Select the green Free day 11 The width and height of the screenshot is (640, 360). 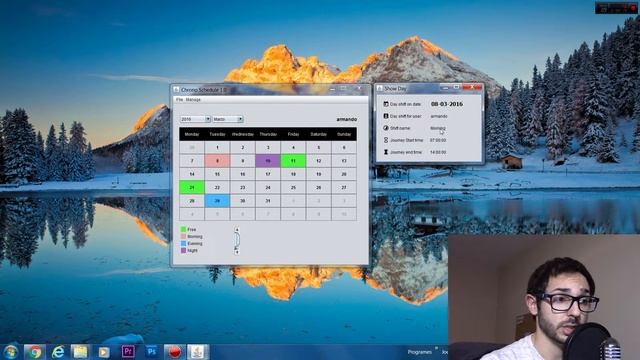click(293, 161)
